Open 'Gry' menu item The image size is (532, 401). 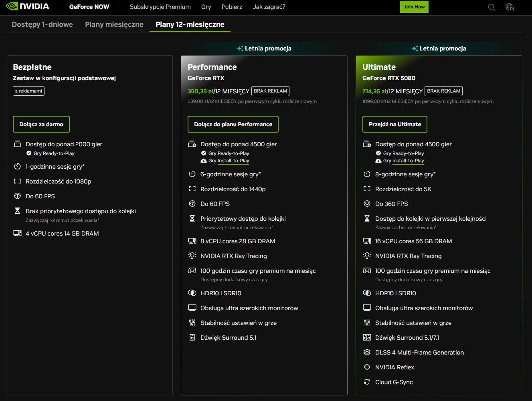coord(206,7)
